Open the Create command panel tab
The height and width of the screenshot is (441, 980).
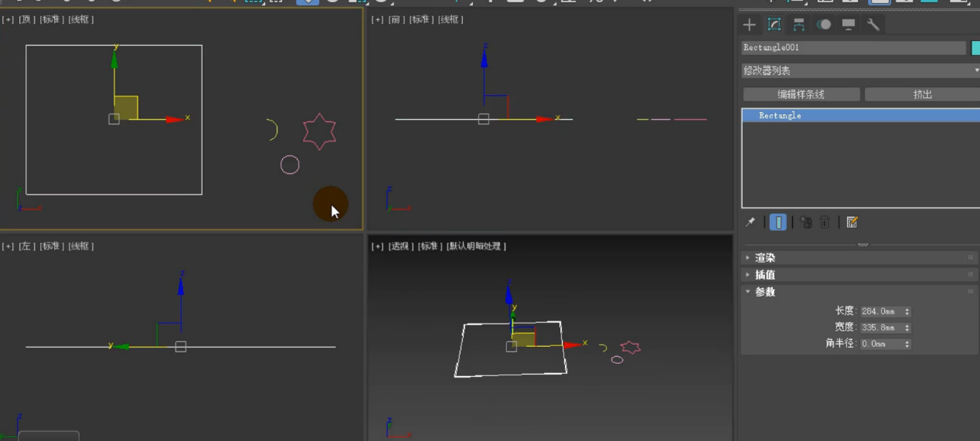point(749,25)
